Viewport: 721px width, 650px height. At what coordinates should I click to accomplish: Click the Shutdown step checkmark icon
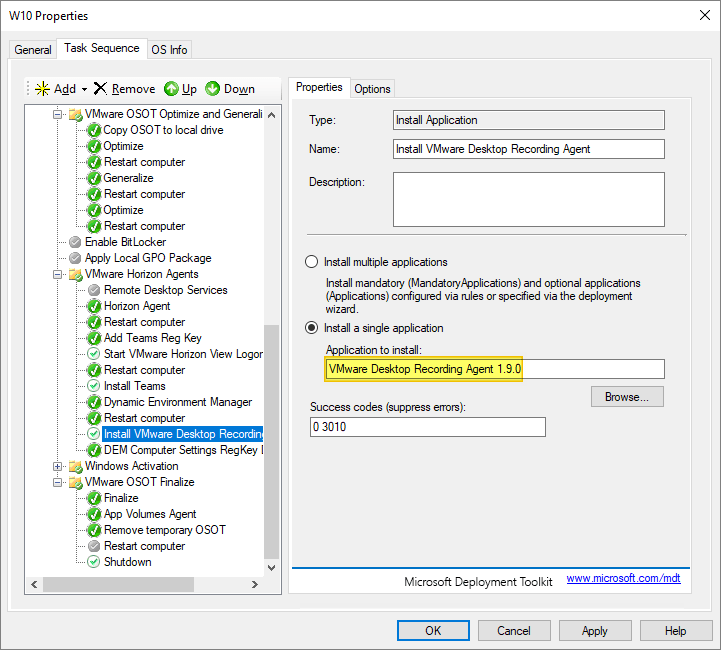click(x=94, y=562)
